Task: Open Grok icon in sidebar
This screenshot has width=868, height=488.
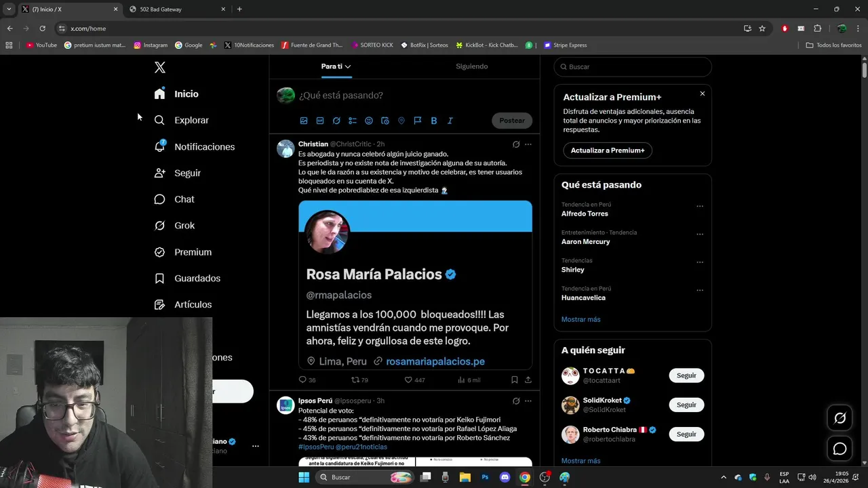Action: coord(159,226)
